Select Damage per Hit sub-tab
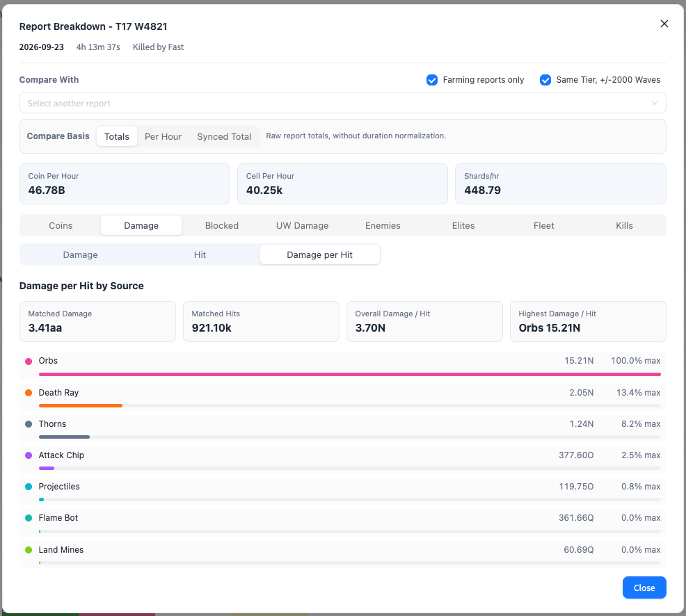Screen dimensions: 686x616 click(320, 255)
